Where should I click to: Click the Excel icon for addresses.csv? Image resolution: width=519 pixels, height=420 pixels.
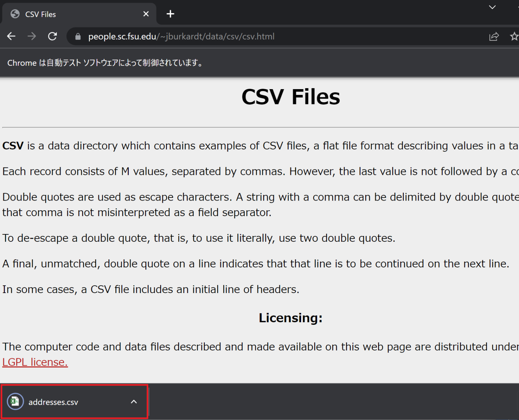[x=15, y=401]
